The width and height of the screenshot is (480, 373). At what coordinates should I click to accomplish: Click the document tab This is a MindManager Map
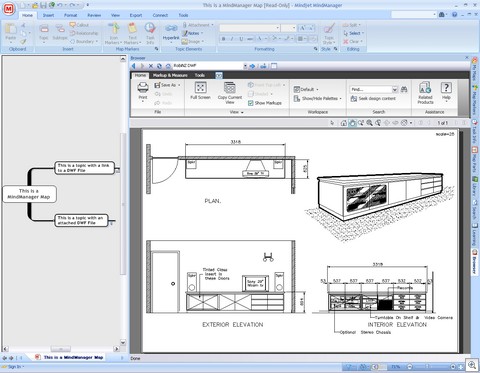tap(69, 357)
